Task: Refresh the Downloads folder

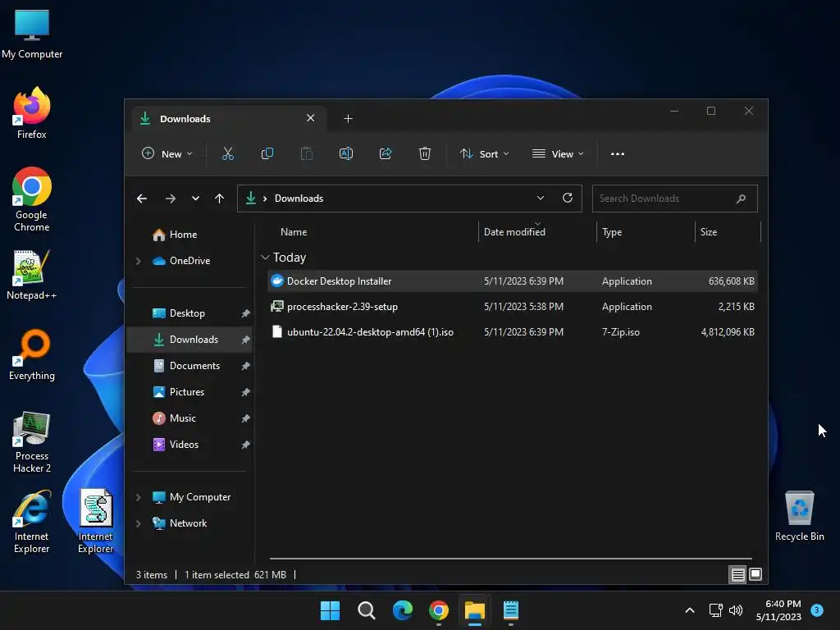Action: click(568, 198)
